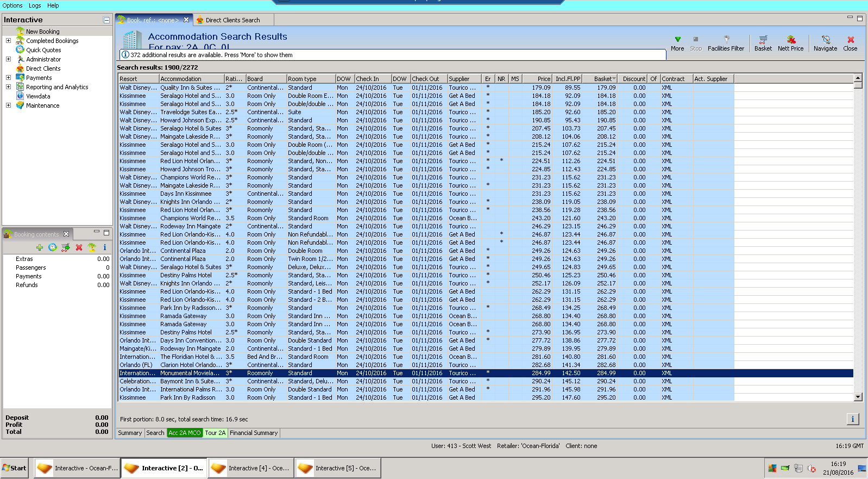This screenshot has height=479, width=868.
Task: Collapse the Interactive panel with its minus icon
Action: click(106, 20)
